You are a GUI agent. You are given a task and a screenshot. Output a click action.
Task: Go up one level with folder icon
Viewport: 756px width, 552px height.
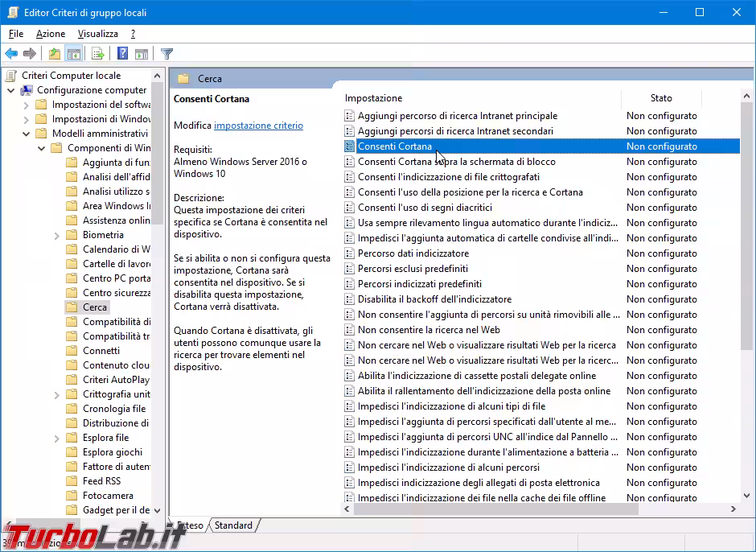click(54, 54)
